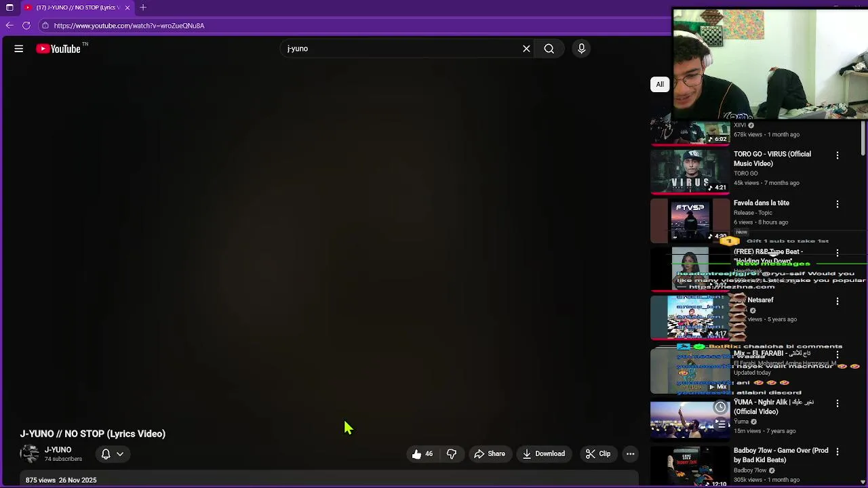Open Favela dans la tête title
The width and height of the screenshot is (868, 488).
pos(762,203)
